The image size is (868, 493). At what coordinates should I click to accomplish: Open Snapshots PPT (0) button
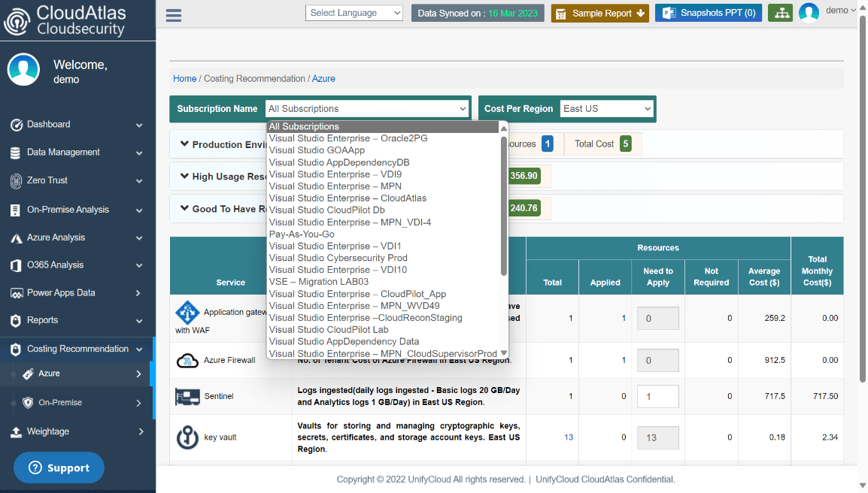709,13
